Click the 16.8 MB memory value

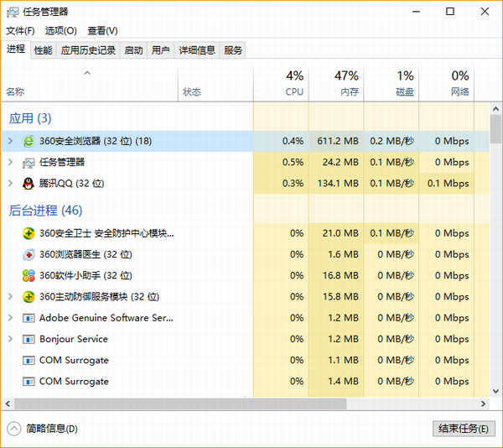click(340, 276)
